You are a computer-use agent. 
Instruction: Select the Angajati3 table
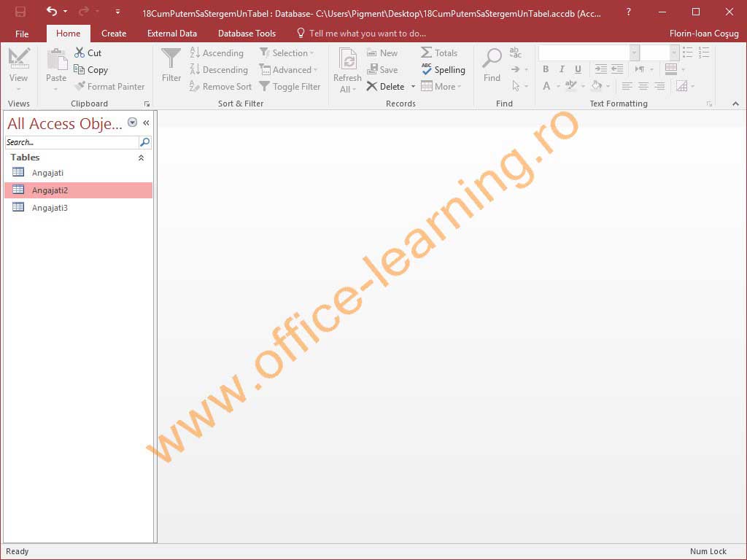pos(78,208)
